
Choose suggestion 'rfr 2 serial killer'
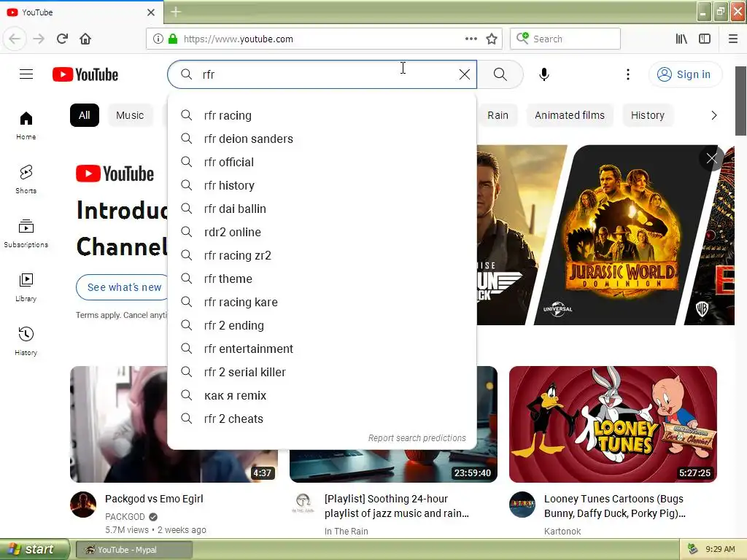(322, 372)
